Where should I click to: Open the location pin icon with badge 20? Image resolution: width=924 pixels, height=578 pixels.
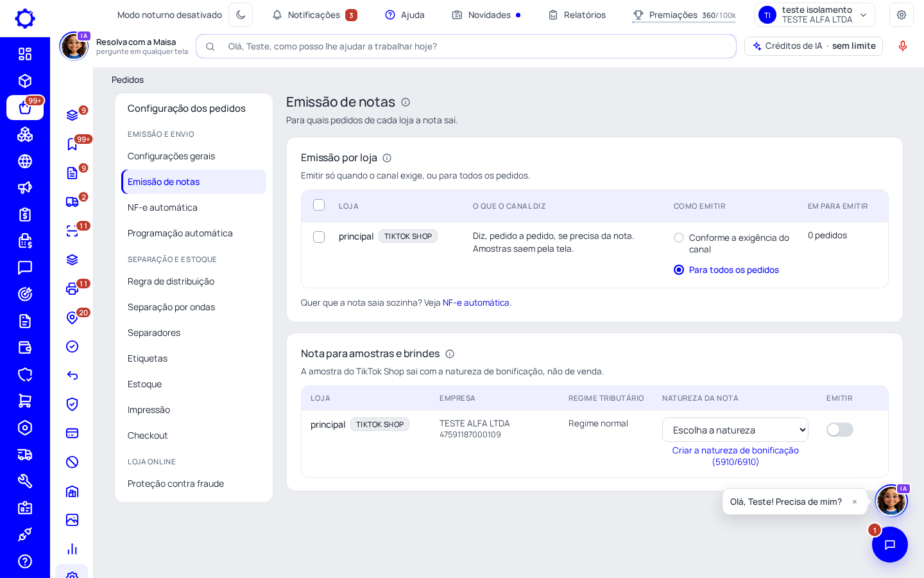73,318
